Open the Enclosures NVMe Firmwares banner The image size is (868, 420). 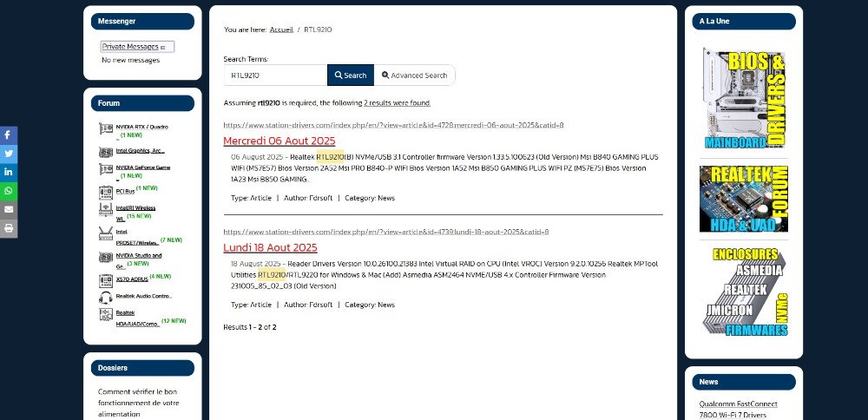(x=744, y=292)
